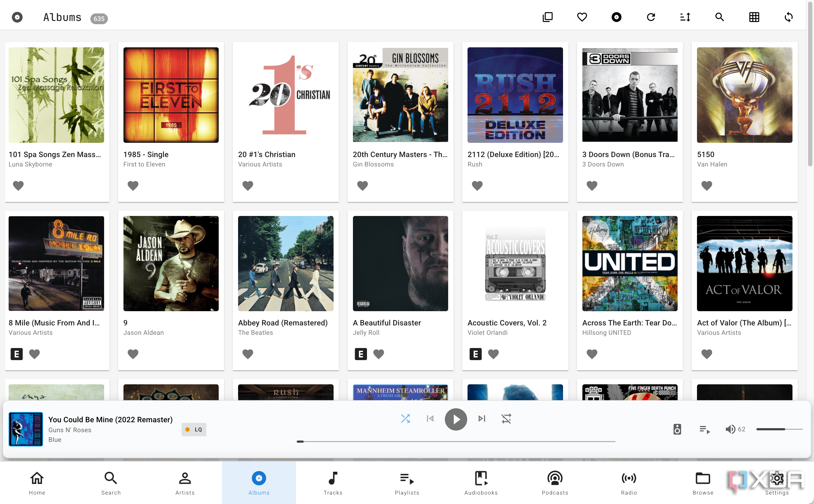Image resolution: width=814 pixels, height=504 pixels.
Task: Open the Gin Blossoms artist link
Action: point(373,164)
